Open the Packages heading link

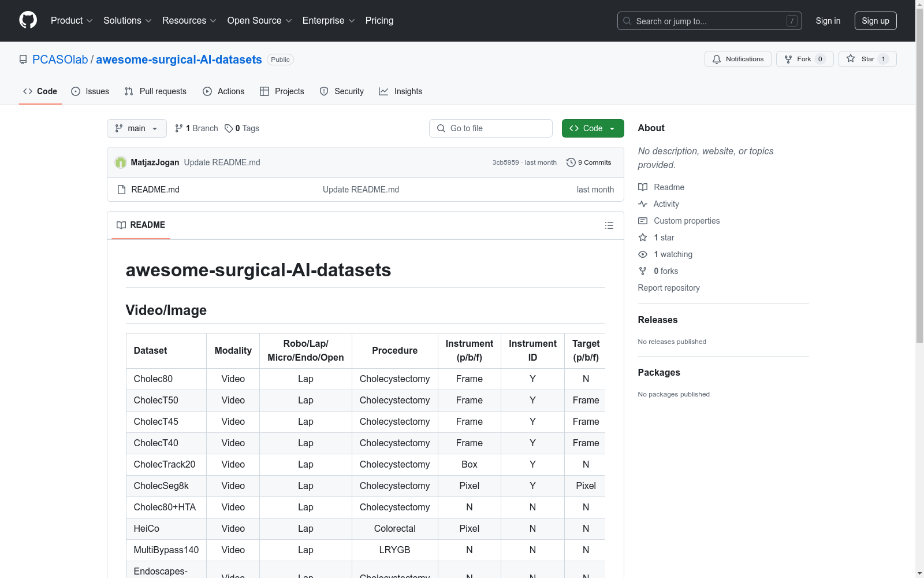[659, 372]
